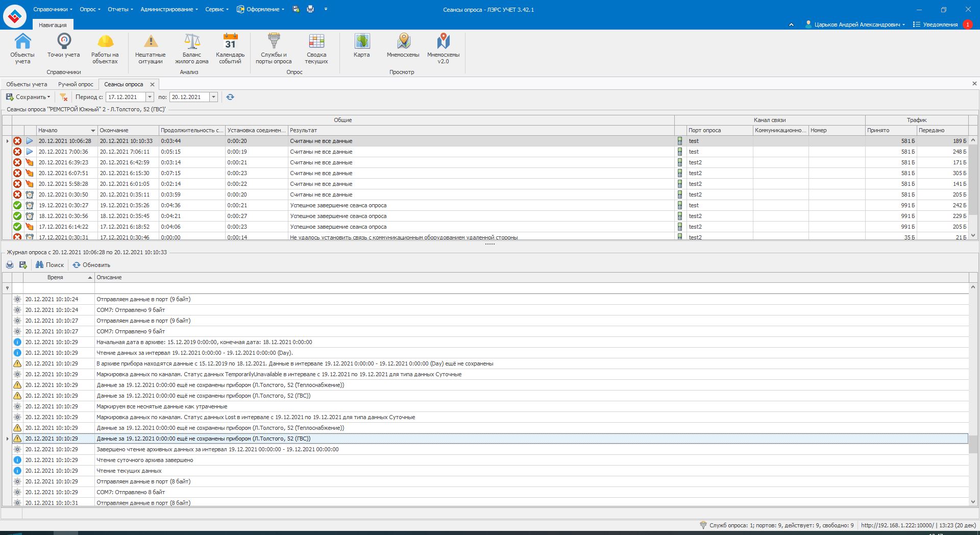Image resolution: width=980 pixels, height=535 pixels.
Task: Open Карта map icon
Action: [362, 45]
